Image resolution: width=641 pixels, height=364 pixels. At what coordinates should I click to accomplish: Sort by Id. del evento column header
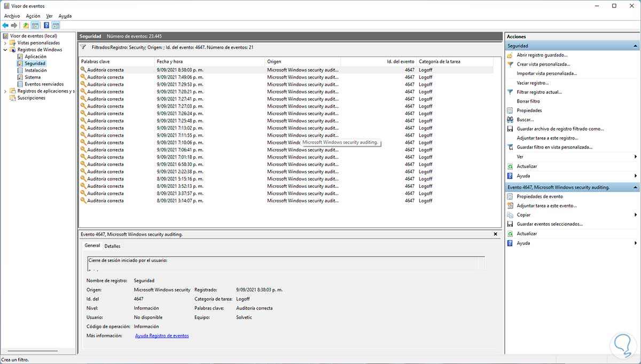pyautogui.click(x=378, y=61)
